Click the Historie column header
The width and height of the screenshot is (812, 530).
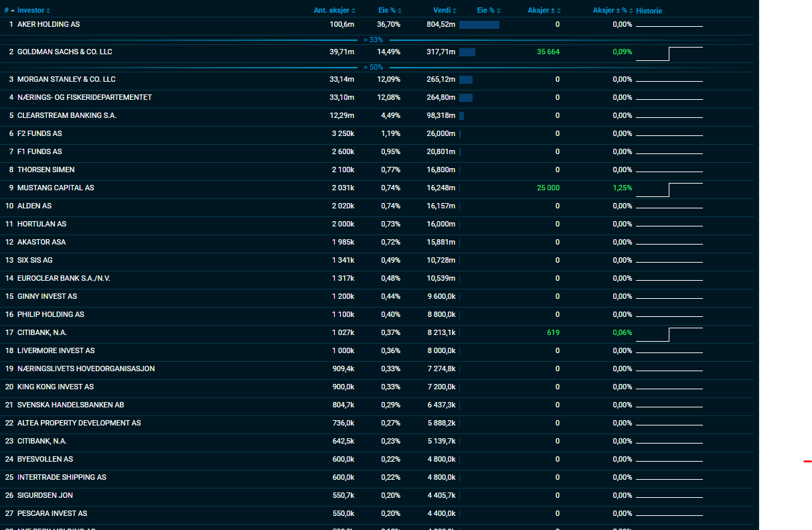[649, 11]
